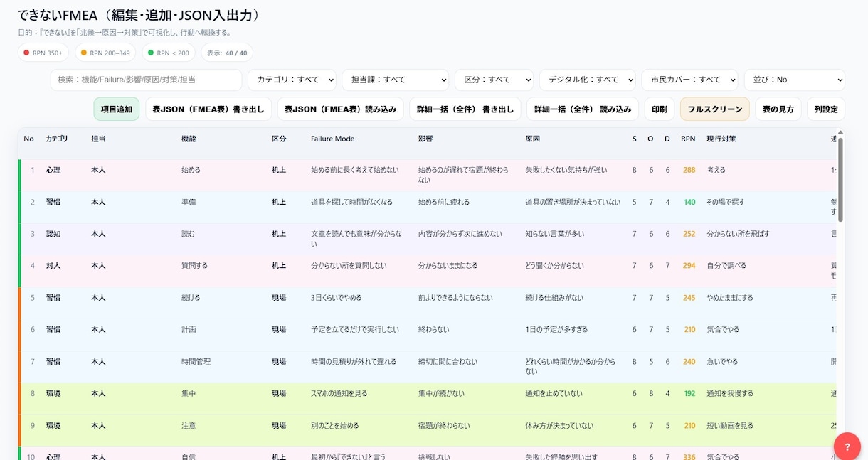The width and height of the screenshot is (868, 460).
Task: Click 詳細一括（全件）書き出し button
Action: coord(465,109)
